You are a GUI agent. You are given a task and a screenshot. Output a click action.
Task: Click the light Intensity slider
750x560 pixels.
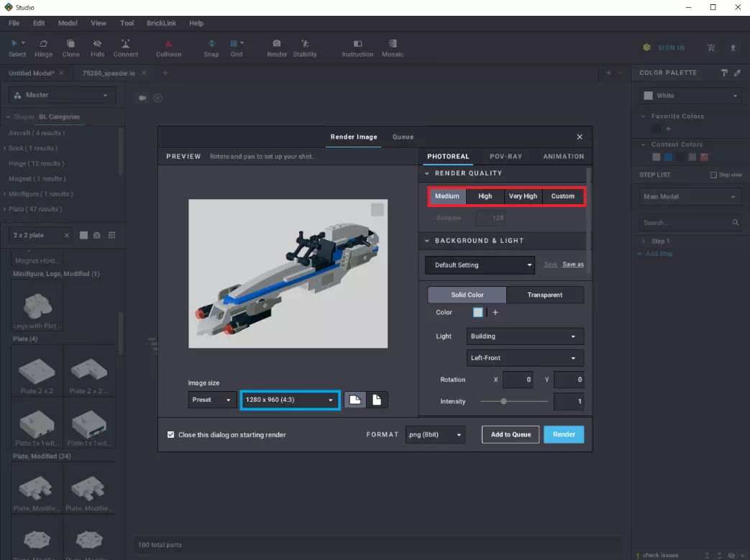point(514,401)
